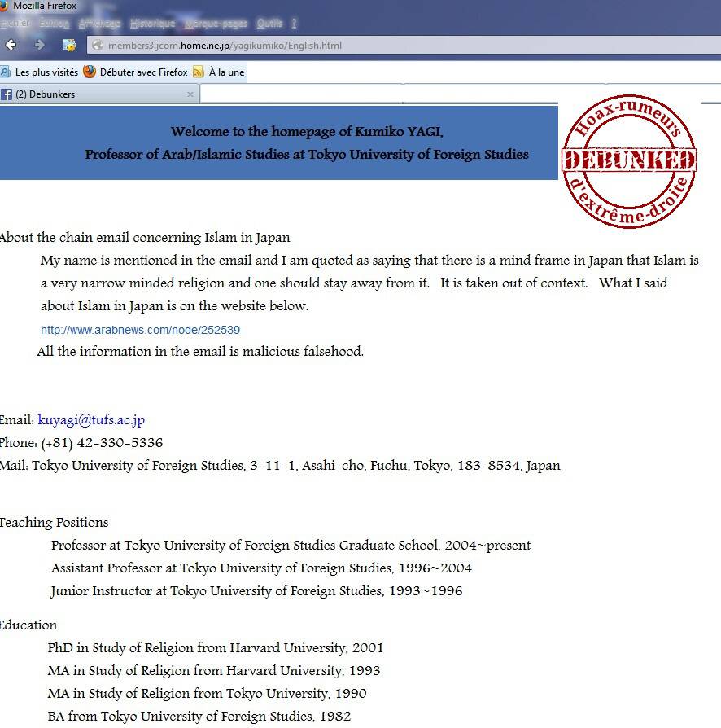Click 'MA in Study of Religion from Harvard University, 1993'
This screenshot has width=721, height=728.
(x=214, y=670)
